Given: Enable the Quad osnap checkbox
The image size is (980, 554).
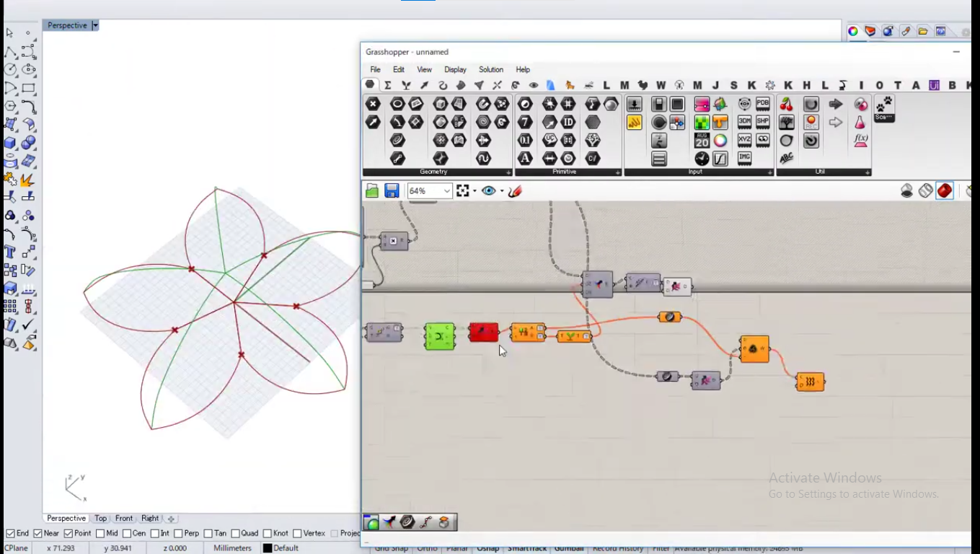Looking at the screenshot, I should click(x=235, y=534).
